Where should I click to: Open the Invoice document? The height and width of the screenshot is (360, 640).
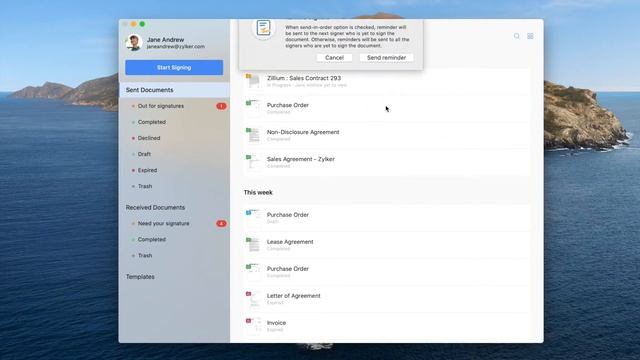click(387, 326)
